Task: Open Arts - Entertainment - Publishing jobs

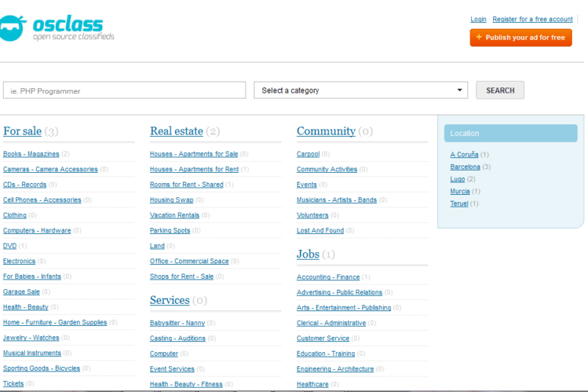Action: [x=343, y=307]
